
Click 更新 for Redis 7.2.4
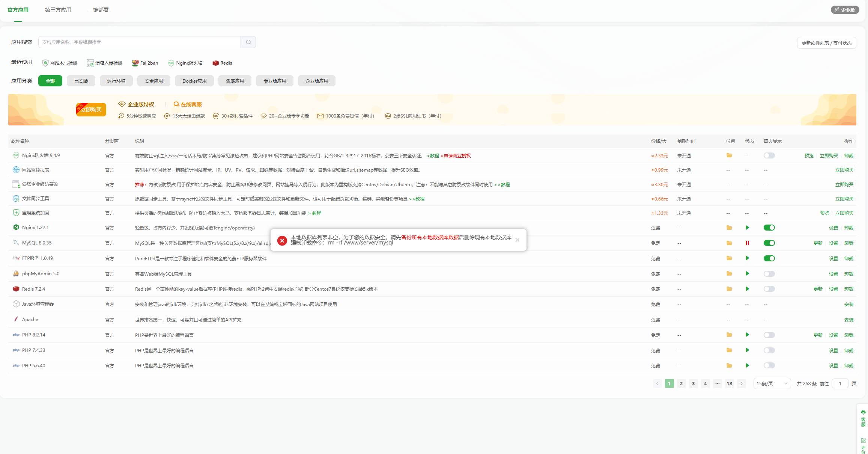(818, 289)
